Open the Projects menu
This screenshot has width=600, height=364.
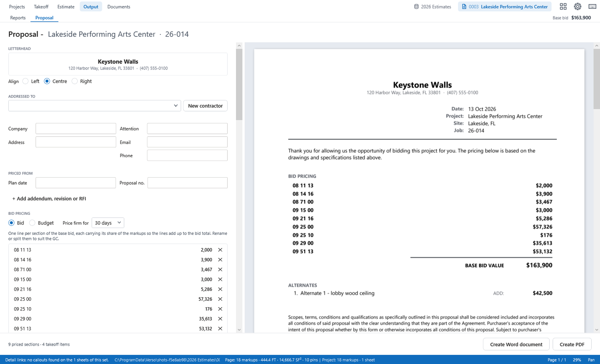pos(17,7)
